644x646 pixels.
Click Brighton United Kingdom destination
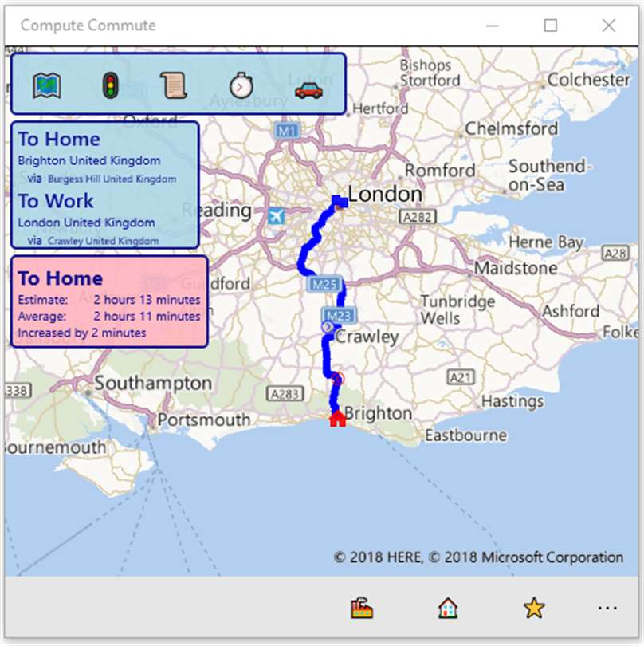tap(89, 160)
